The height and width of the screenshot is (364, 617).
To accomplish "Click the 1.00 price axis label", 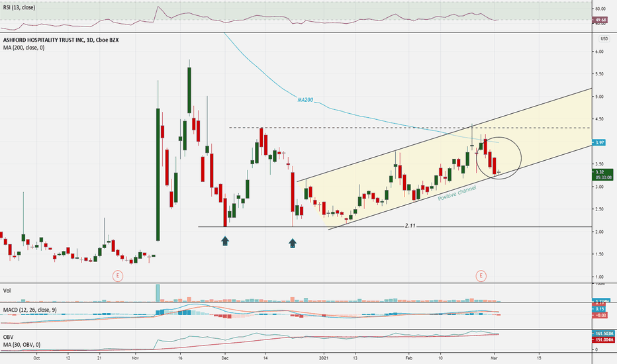I will tap(600, 277).
